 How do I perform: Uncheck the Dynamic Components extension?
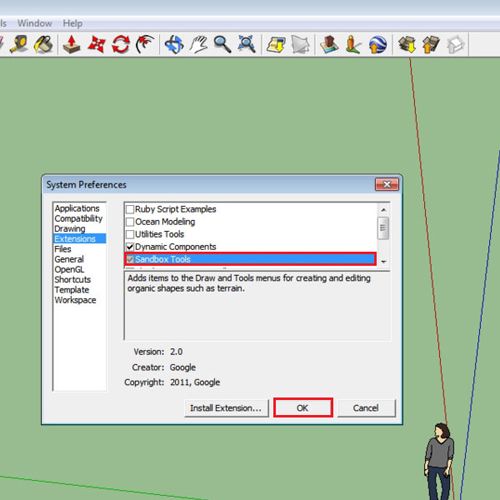pyautogui.click(x=130, y=247)
